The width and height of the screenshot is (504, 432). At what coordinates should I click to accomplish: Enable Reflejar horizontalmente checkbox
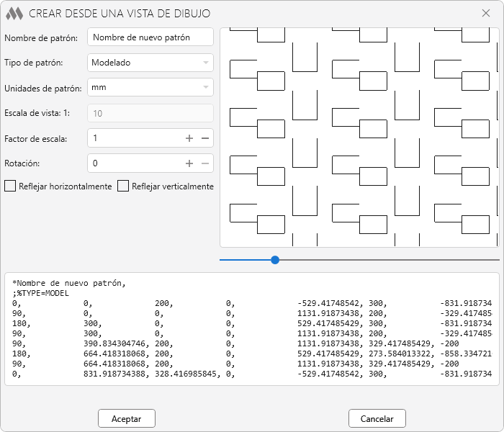tap(10, 186)
